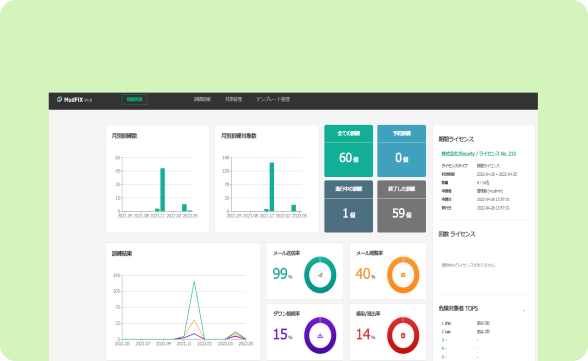
Task: Click the 2022.02 label under first bar chart
Action: tap(174, 216)
